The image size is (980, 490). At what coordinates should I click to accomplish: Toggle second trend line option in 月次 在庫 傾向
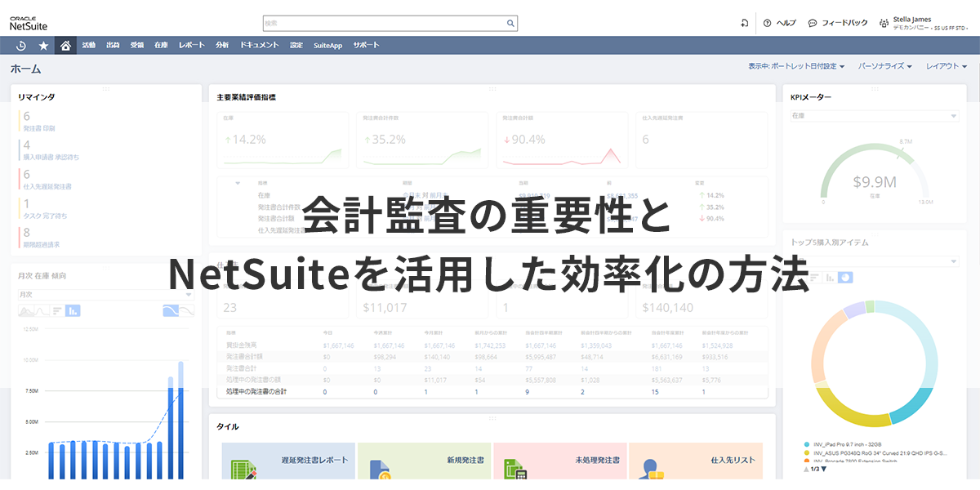tap(187, 310)
